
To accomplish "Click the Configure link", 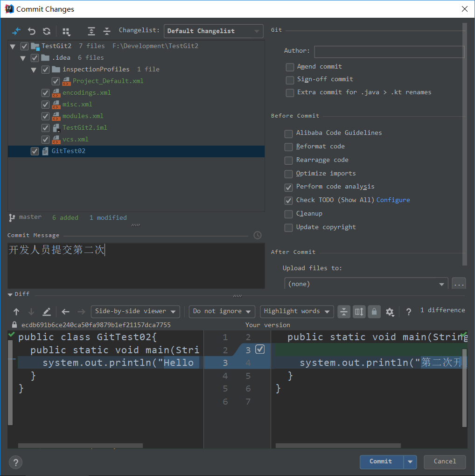I will 393,200.
